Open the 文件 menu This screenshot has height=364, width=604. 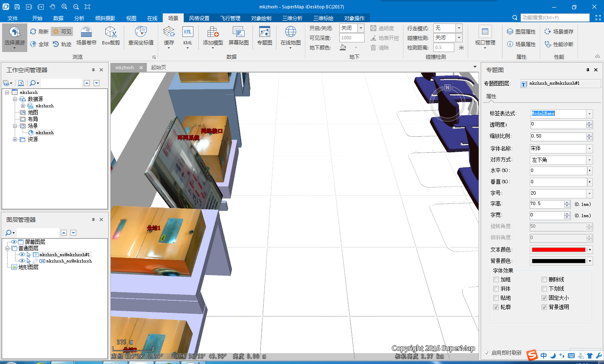tap(13, 18)
